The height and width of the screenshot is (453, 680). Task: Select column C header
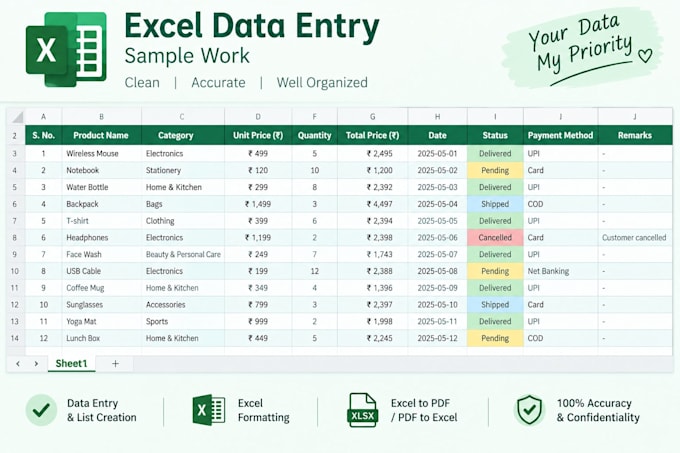(182, 117)
